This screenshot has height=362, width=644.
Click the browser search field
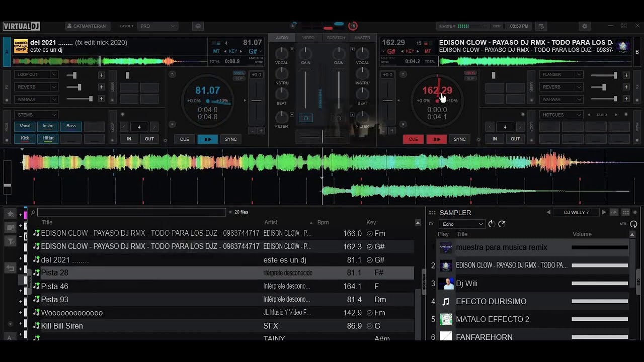(131, 212)
